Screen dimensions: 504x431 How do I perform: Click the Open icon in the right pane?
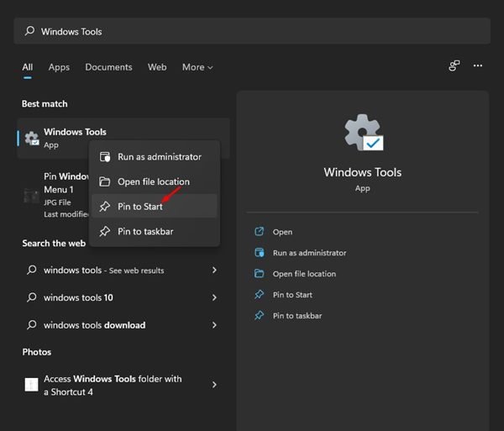(x=259, y=232)
